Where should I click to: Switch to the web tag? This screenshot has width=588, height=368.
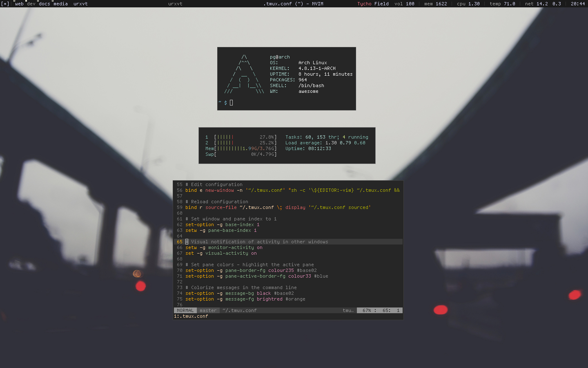tap(19, 4)
